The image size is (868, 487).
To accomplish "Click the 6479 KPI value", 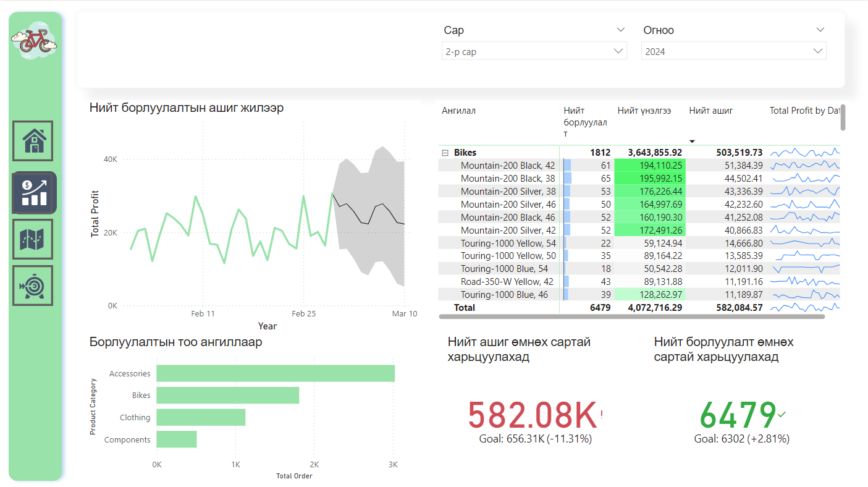I will tap(738, 415).
